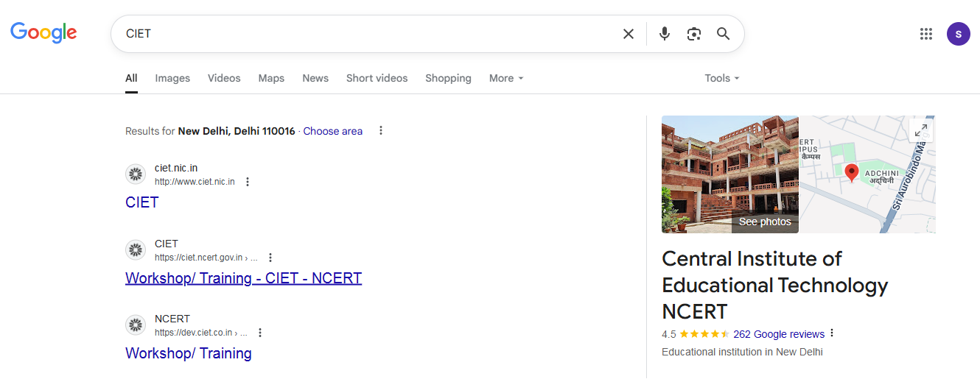
Task: Click the http://www.ciet.nic.in URL text
Action: (x=195, y=182)
